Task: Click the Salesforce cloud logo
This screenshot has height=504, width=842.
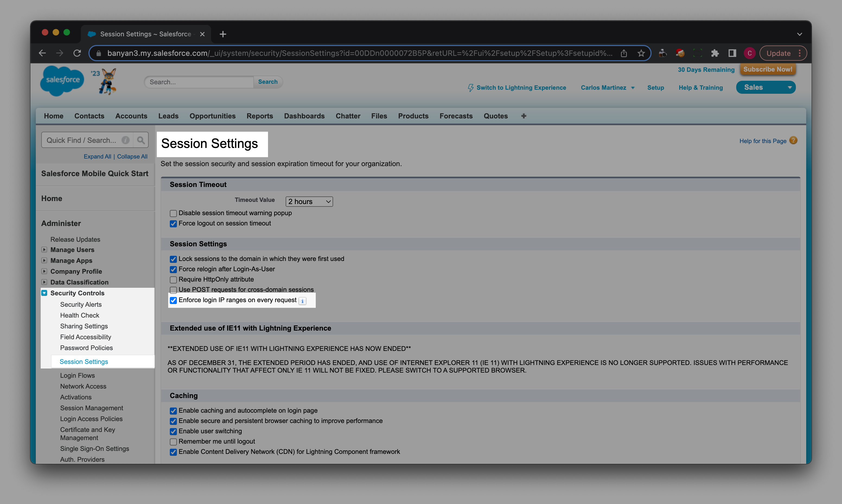Action: [x=62, y=80]
